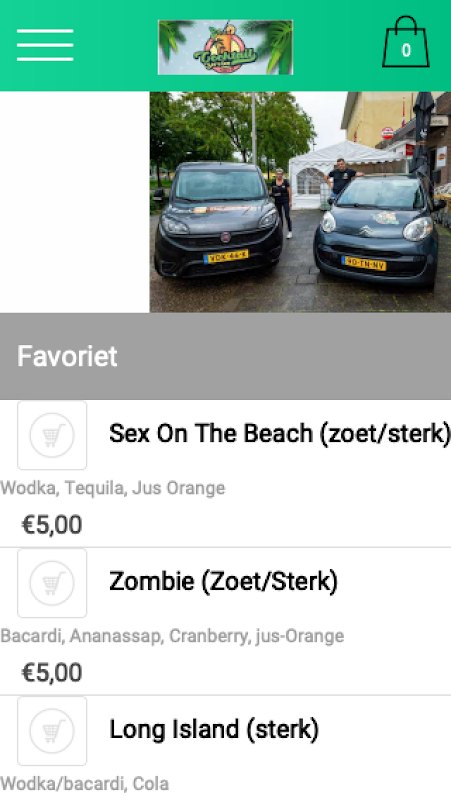451x800 pixels.
Task: Open the shopping bag cart
Action: point(406,42)
